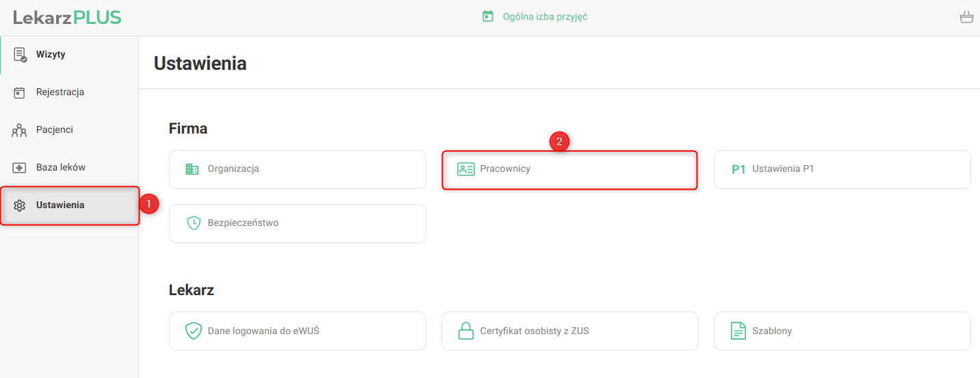
Task: Click the Pacjenci people icon in sidebar
Action: pyautogui.click(x=19, y=130)
